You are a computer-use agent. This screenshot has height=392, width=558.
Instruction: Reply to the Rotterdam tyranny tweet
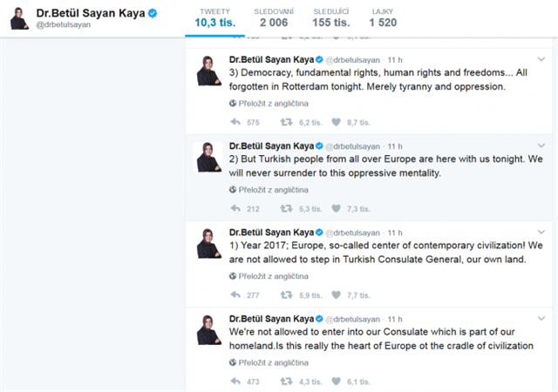235,123
